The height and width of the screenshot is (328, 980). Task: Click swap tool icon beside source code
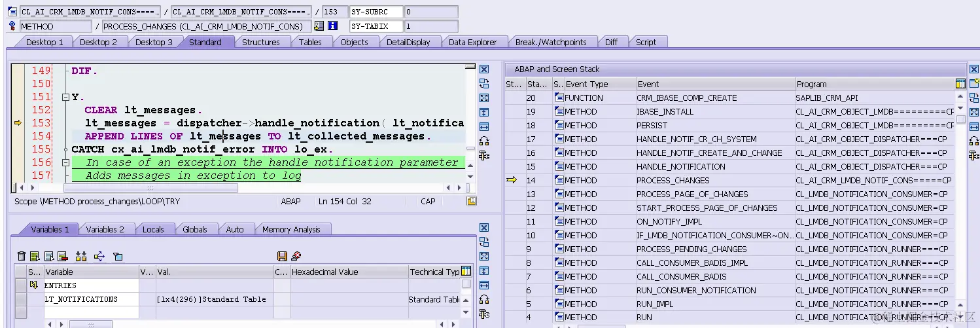click(x=484, y=83)
